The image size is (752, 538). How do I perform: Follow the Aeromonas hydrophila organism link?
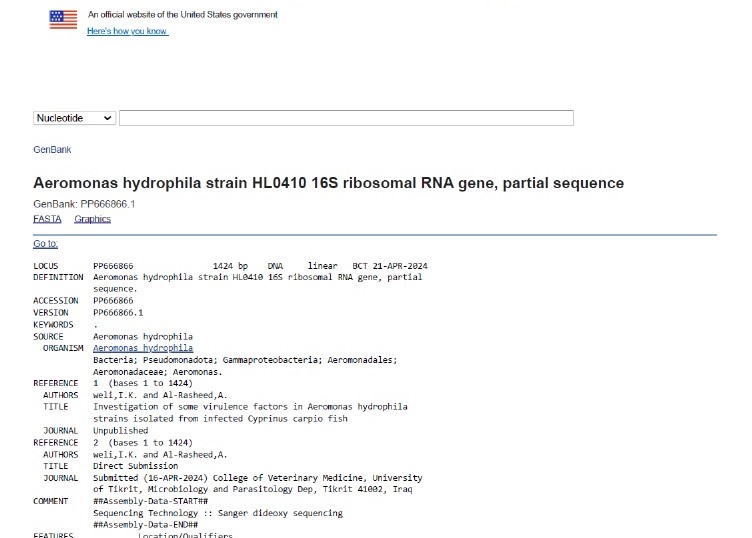[143, 348]
